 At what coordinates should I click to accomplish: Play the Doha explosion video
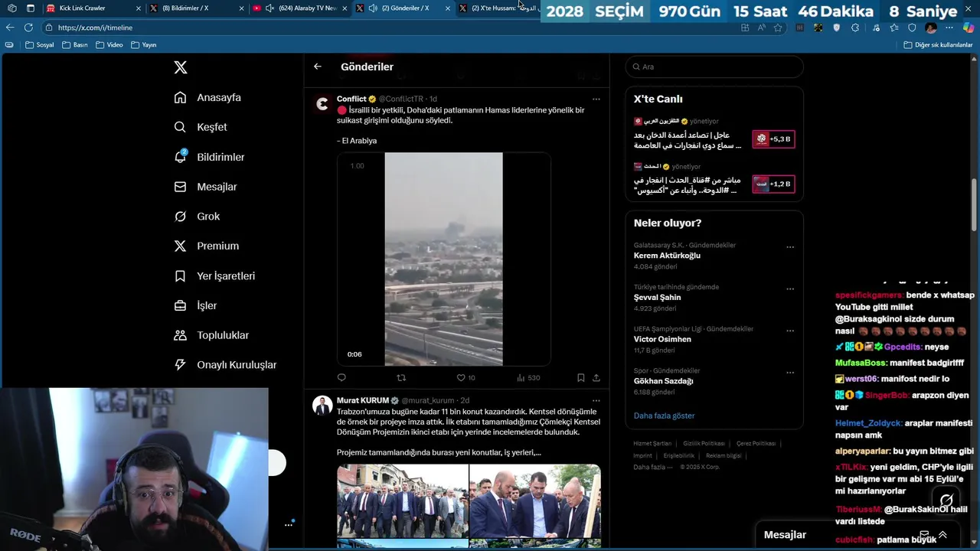pyautogui.click(x=443, y=259)
